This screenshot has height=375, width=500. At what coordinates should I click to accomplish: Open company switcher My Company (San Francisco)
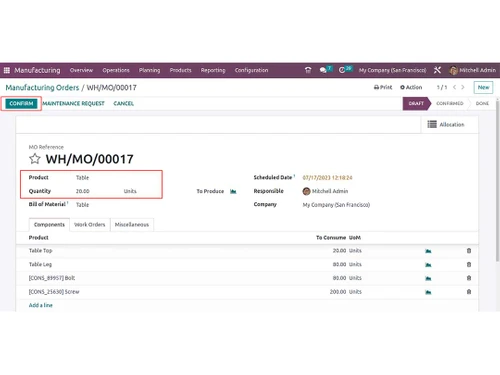392,70
